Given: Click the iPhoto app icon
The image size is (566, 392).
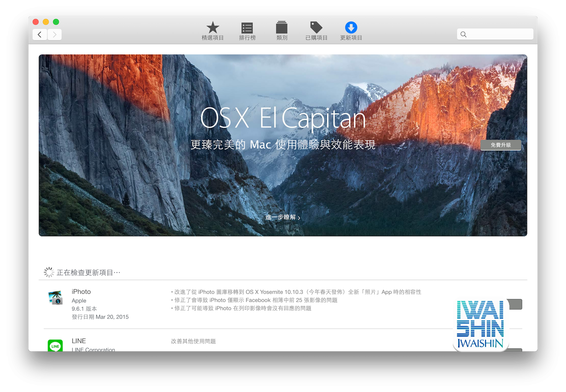Looking at the screenshot, I should click(x=56, y=298).
